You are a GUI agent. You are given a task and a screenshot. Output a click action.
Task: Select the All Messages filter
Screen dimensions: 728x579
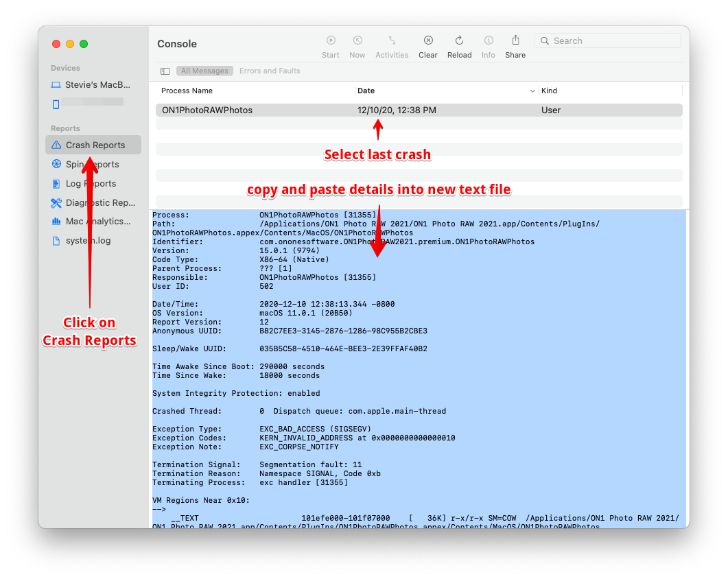tap(205, 71)
